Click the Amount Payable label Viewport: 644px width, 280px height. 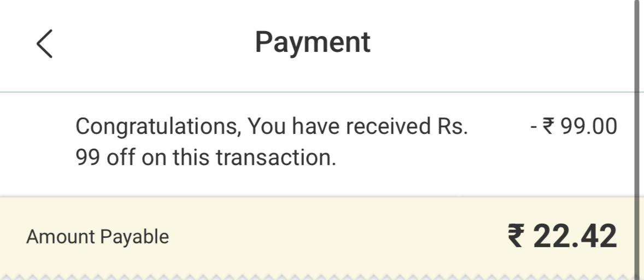97,237
